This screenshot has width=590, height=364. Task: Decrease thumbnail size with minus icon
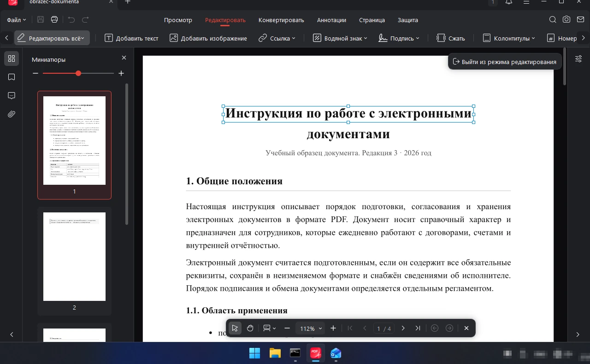coord(35,73)
